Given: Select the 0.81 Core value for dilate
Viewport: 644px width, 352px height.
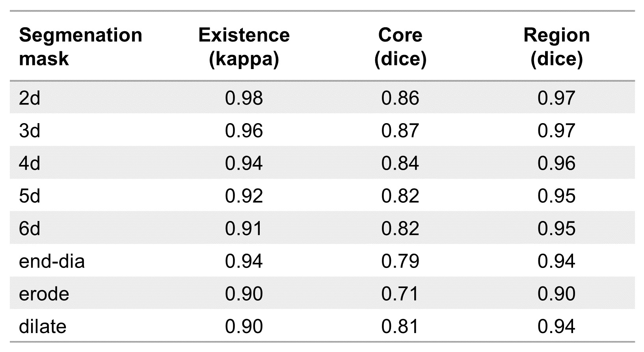Looking at the screenshot, I should pyautogui.click(x=400, y=327).
